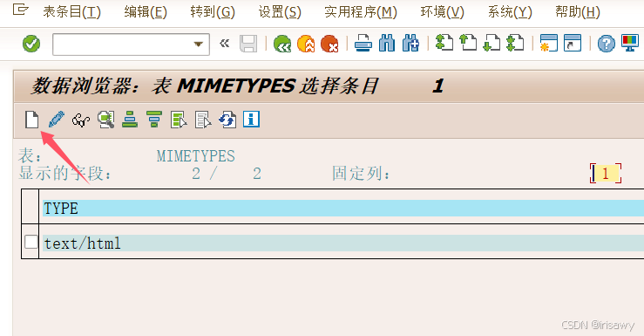Open the 系统(Y) menu
This screenshot has width=644, height=336.
(x=510, y=12)
